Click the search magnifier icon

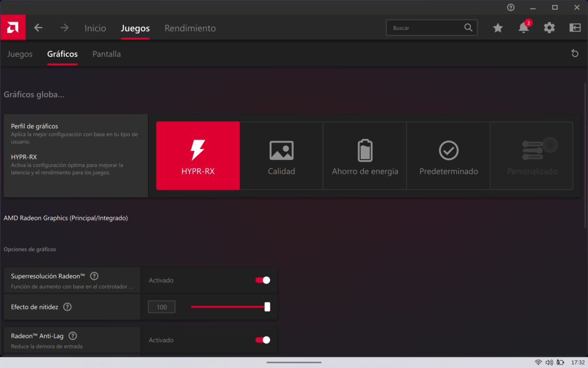coord(468,27)
